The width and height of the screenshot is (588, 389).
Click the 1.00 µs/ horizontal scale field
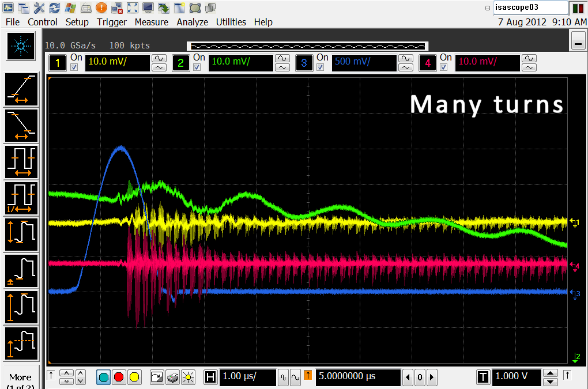(247, 377)
